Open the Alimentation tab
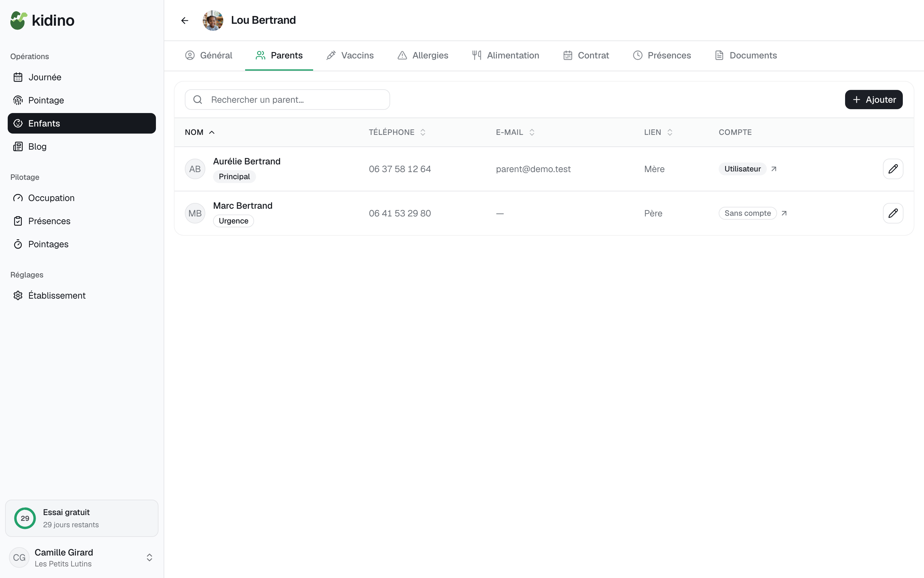 [x=506, y=56]
